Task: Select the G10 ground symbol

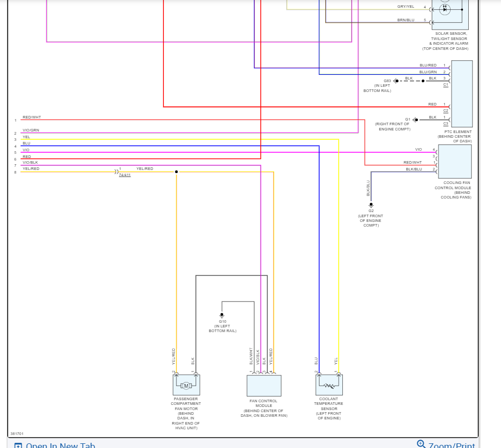Action: 222,315
